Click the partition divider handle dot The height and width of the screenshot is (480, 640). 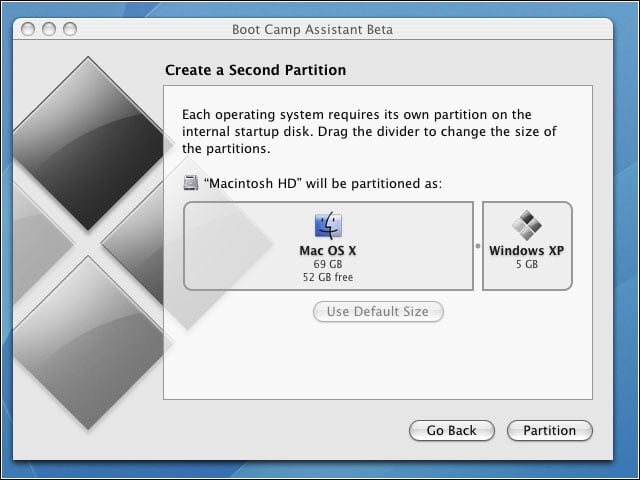478,246
